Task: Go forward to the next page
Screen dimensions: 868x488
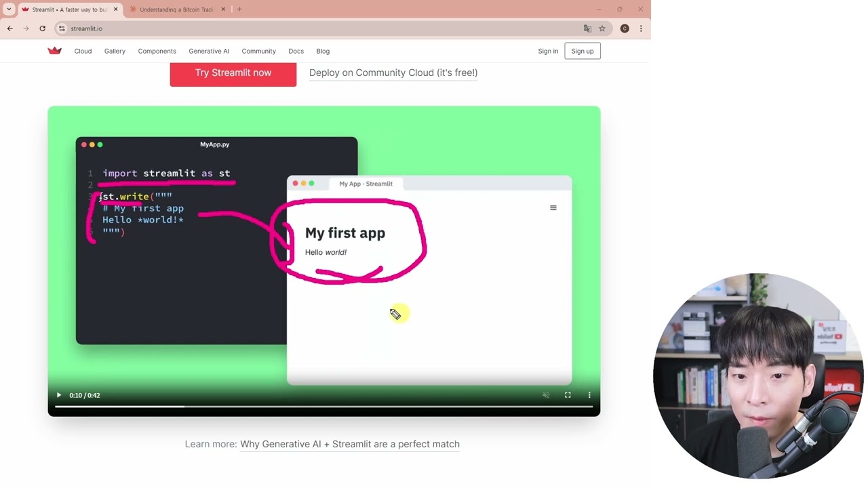Action: pyautogui.click(x=26, y=28)
